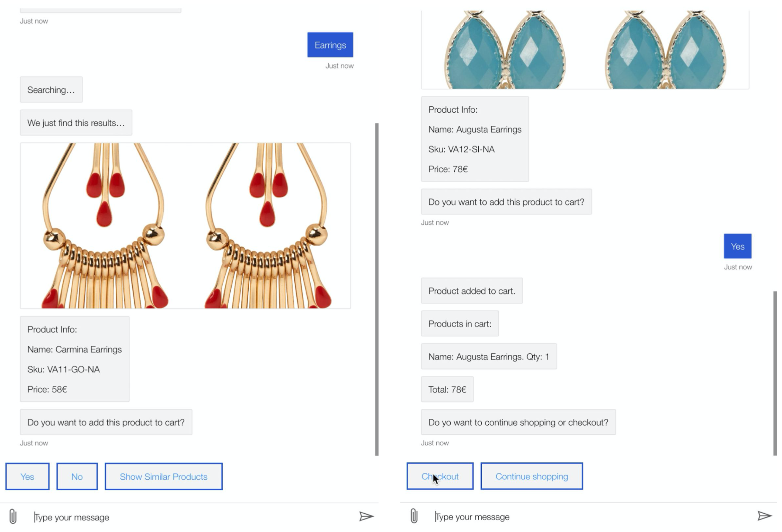Select the Carmina Earrings product info card

point(74,359)
